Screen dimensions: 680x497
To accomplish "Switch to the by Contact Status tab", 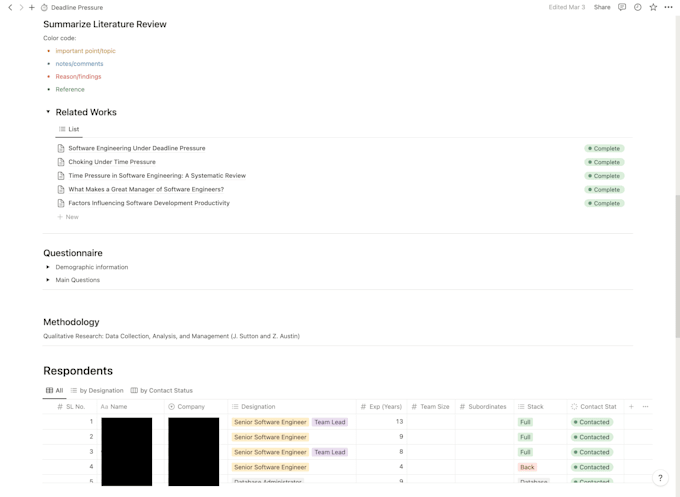I will 161,390.
